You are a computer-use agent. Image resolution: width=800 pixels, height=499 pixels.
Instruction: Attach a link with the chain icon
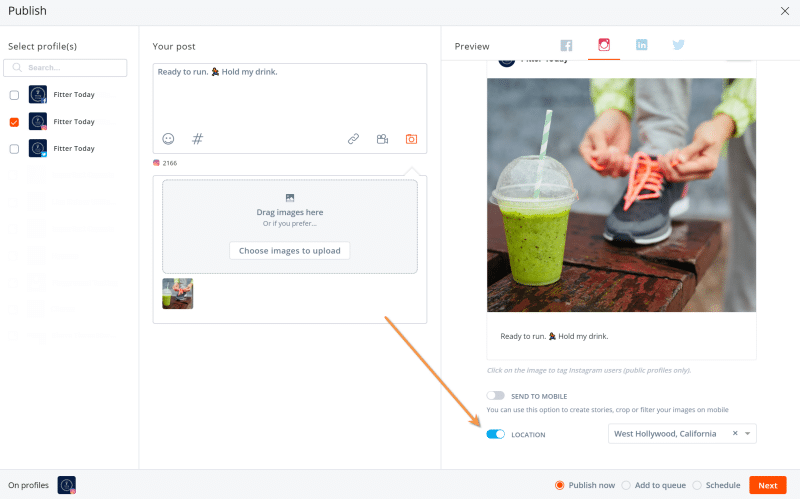point(353,139)
